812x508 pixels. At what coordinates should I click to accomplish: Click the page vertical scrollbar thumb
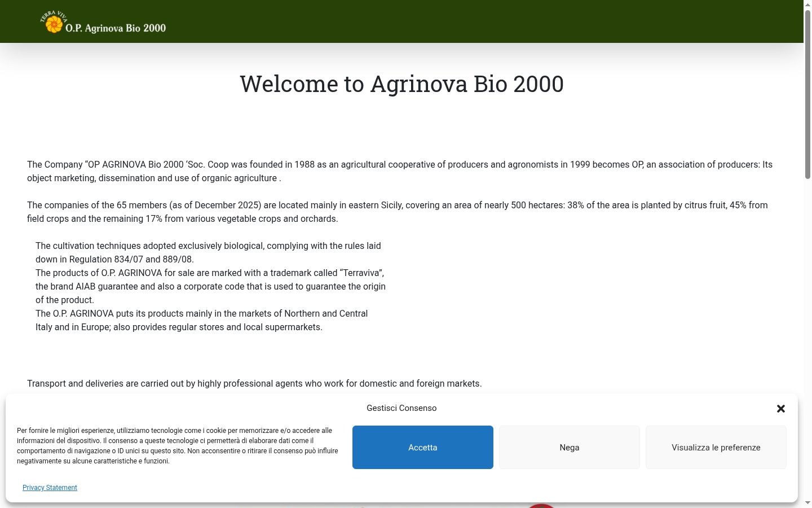click(807, 95)
